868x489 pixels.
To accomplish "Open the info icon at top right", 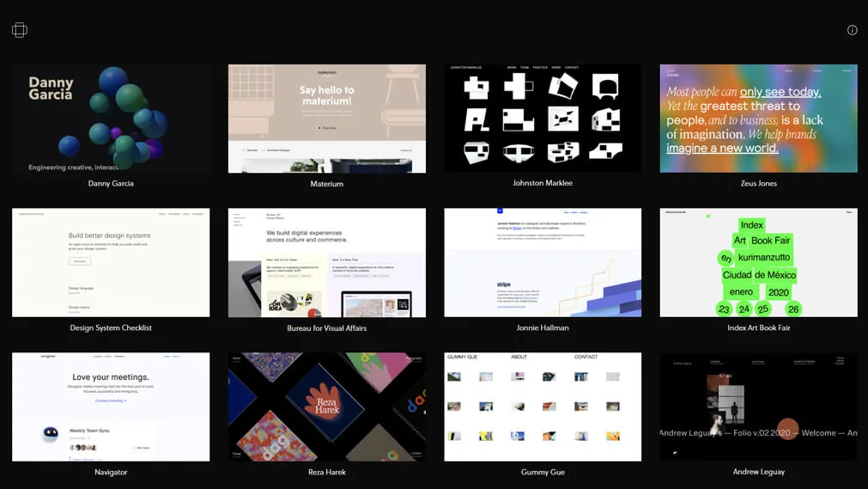I will pos(852,30).
